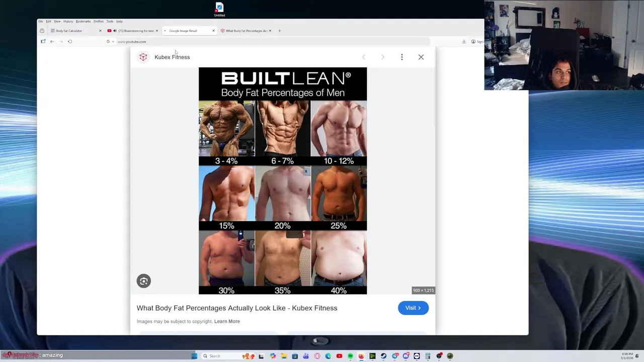Open the Edit menu

click(48, 22)
